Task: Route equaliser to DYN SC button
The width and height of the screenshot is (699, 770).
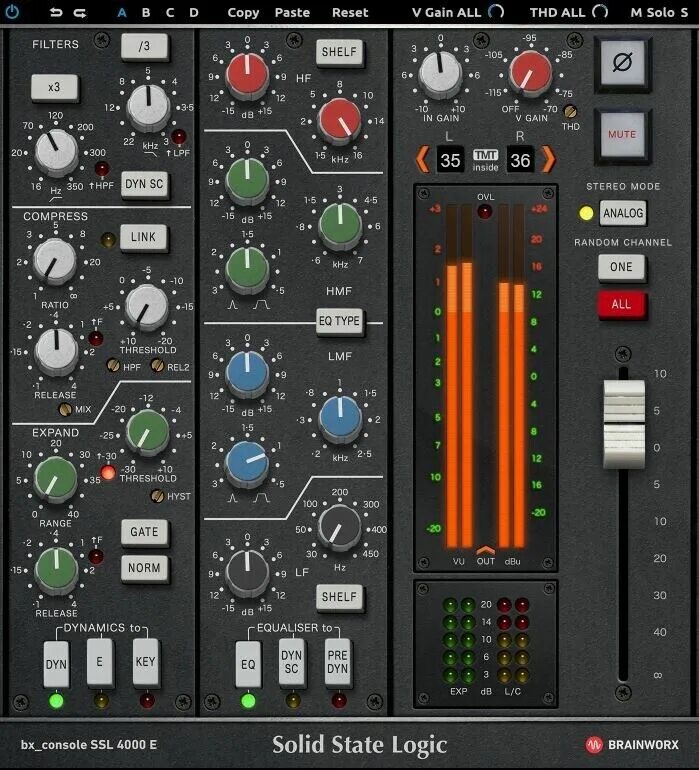Action: tap(291, 661)
